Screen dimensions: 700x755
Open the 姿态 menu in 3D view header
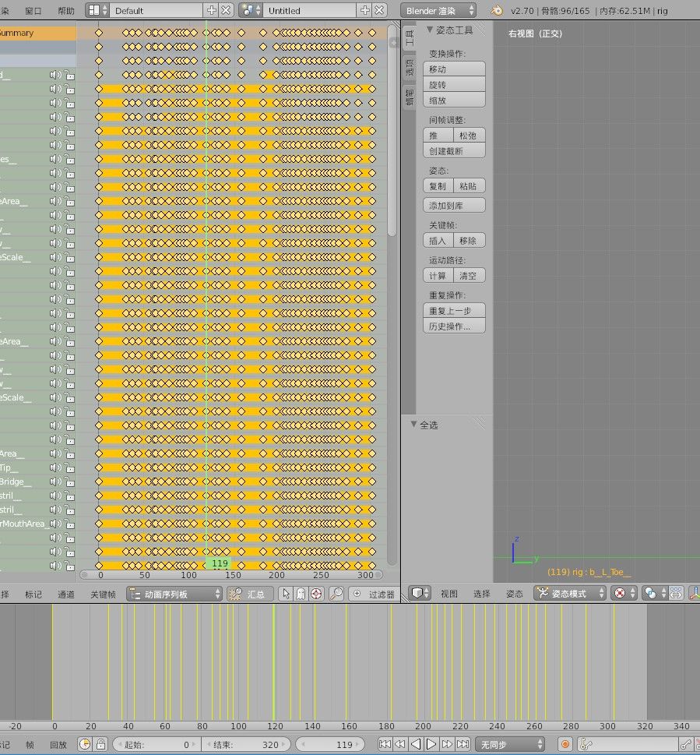515,594
